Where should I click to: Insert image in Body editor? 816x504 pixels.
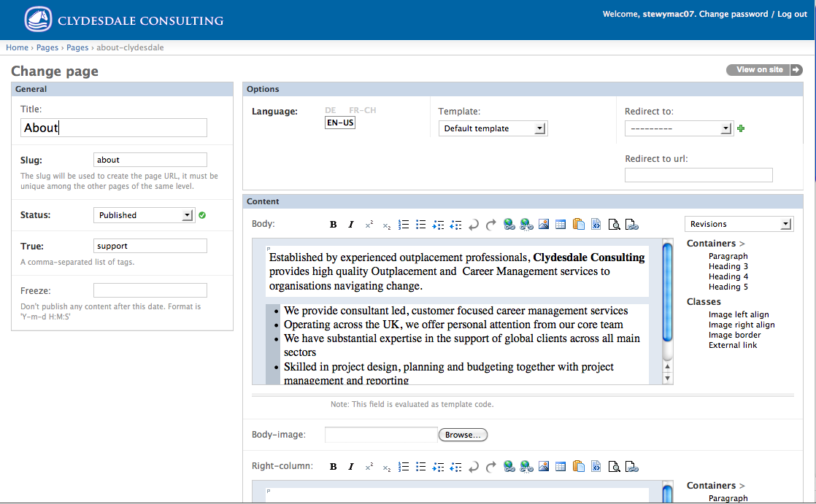coord(544,225)
